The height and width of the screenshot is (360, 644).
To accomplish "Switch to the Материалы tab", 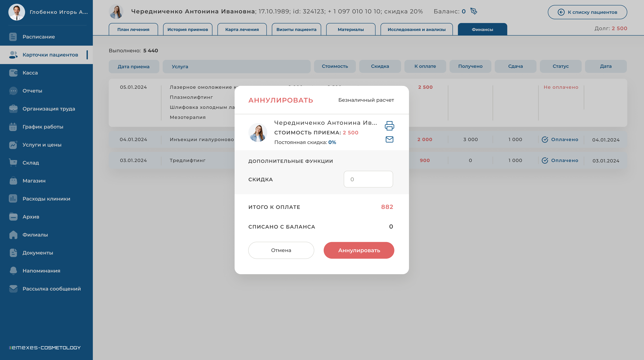I will point(351,29).
